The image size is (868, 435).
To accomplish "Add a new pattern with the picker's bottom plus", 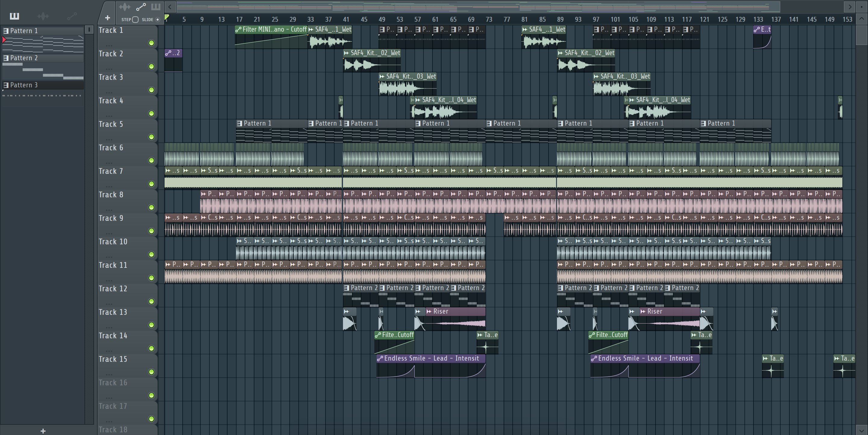I will point(43,430).
